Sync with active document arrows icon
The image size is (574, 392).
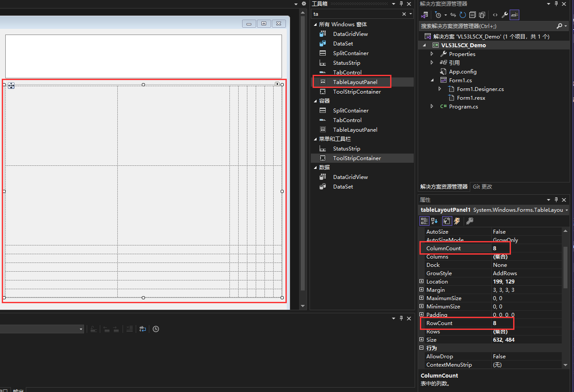coord(453,15)
